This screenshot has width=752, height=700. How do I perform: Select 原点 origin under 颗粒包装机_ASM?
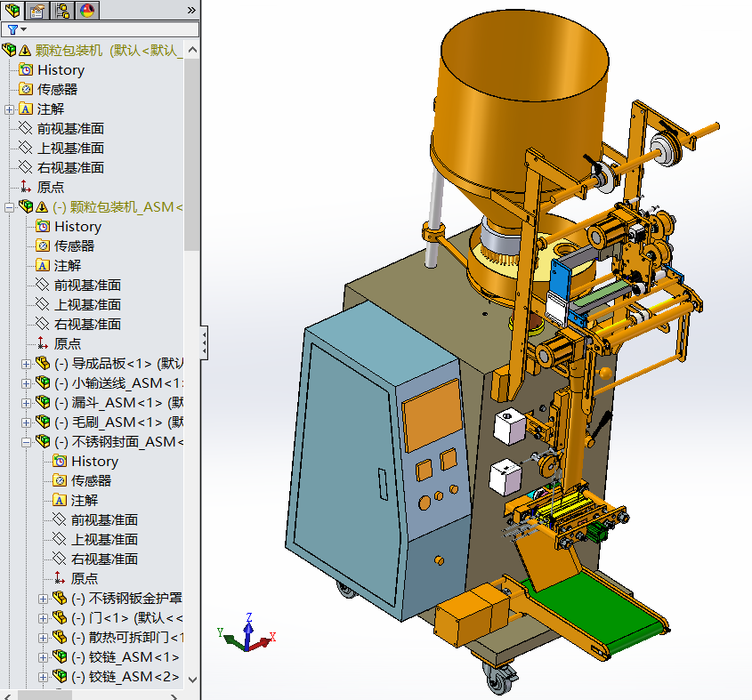[67, 343]
